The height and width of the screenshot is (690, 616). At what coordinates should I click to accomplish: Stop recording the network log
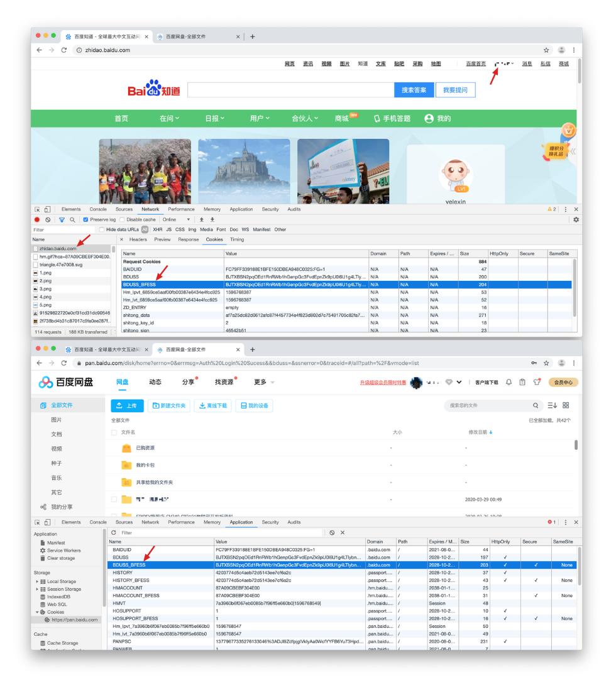tap(37, 219)
